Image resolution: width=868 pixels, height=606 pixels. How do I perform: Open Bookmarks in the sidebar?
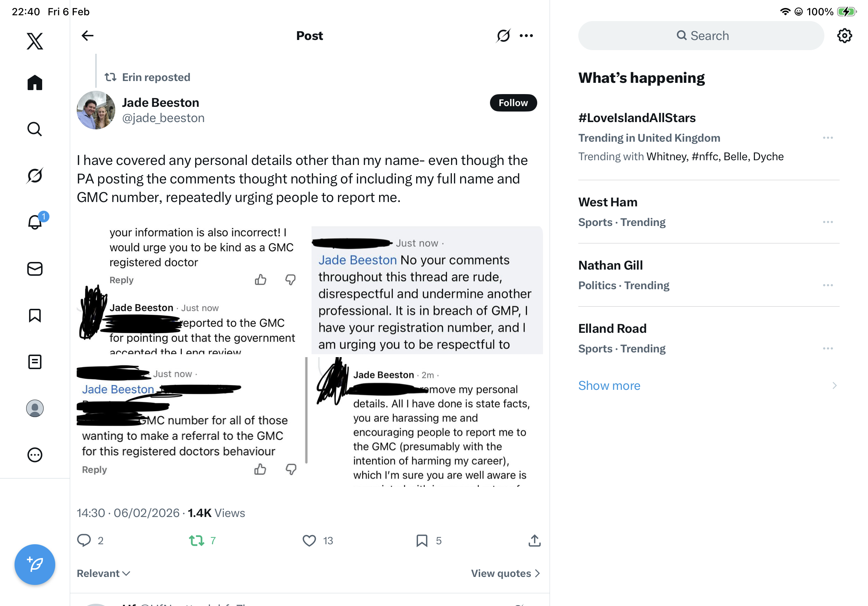click(x=35, y=315)
